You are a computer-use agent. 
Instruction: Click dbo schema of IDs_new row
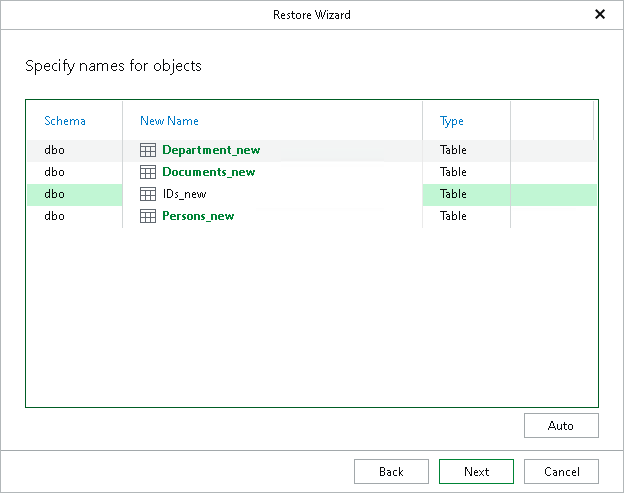(54, 194)
